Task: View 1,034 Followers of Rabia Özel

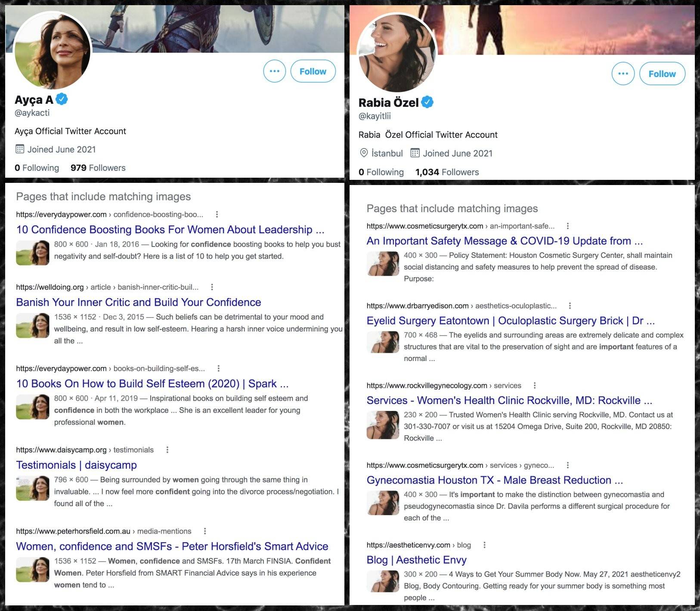Action: (447, 172)
